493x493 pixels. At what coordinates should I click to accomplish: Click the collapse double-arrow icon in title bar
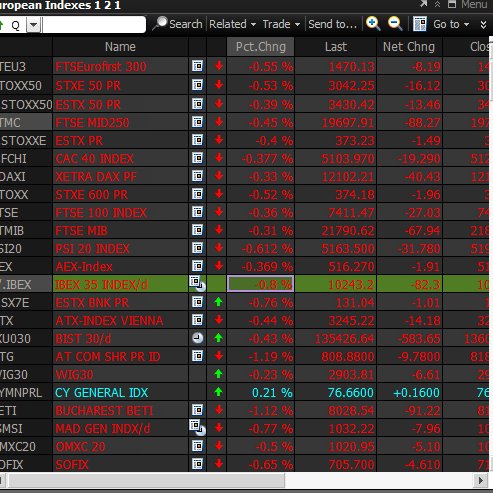pos(437,4)
